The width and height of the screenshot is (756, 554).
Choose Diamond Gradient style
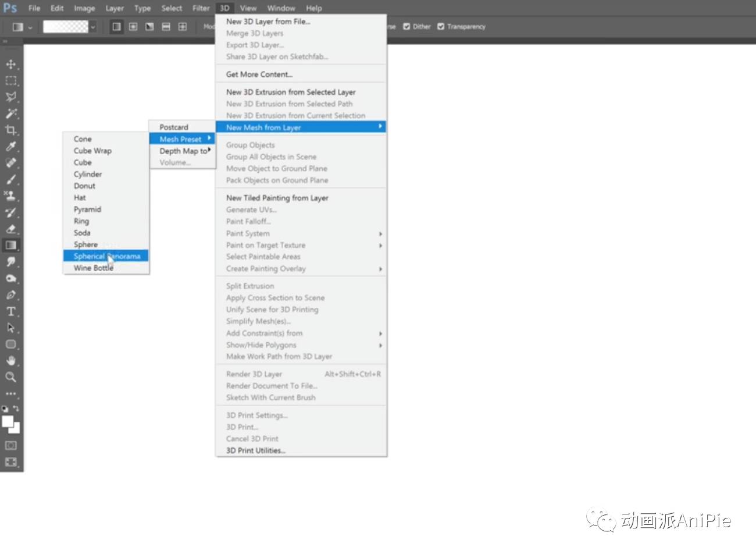click(x=182, y=27)
